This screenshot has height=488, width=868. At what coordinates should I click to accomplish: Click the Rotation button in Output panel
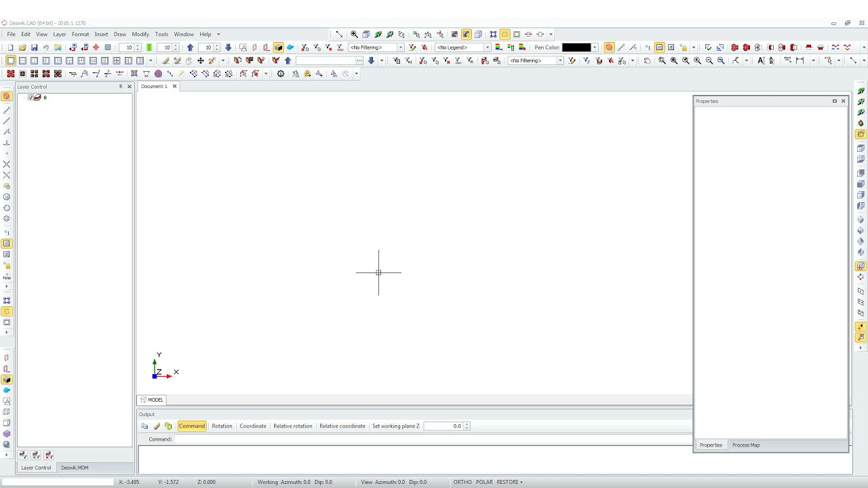tap(222, 426)
